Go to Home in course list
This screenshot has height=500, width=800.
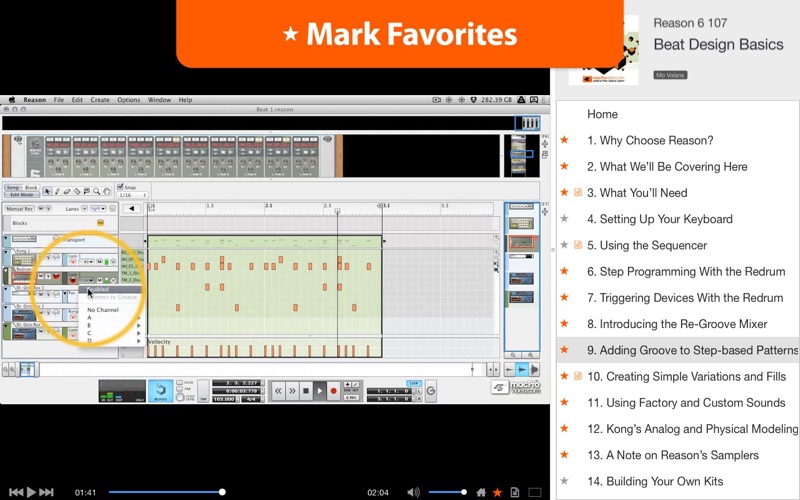coord(602,114)
